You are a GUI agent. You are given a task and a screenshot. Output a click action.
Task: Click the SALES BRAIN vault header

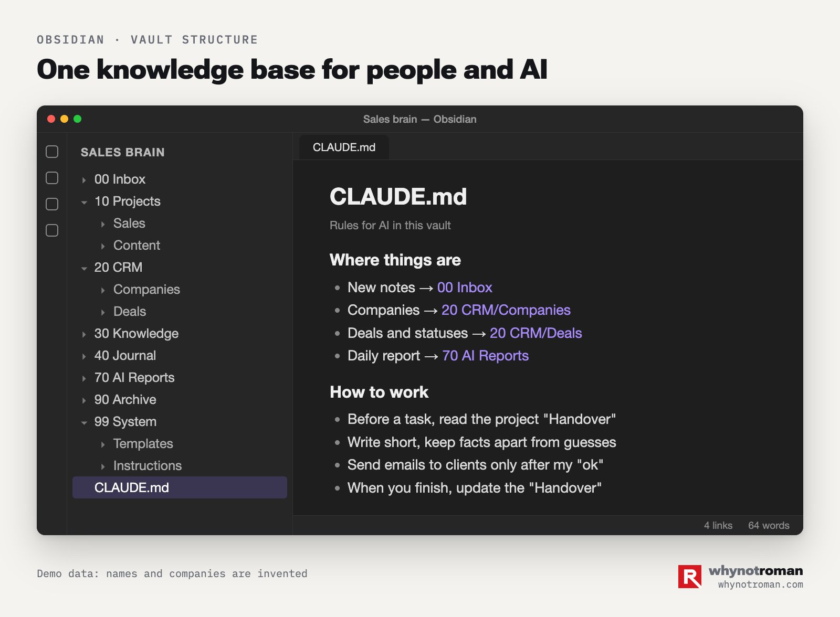tap(123, 152)
